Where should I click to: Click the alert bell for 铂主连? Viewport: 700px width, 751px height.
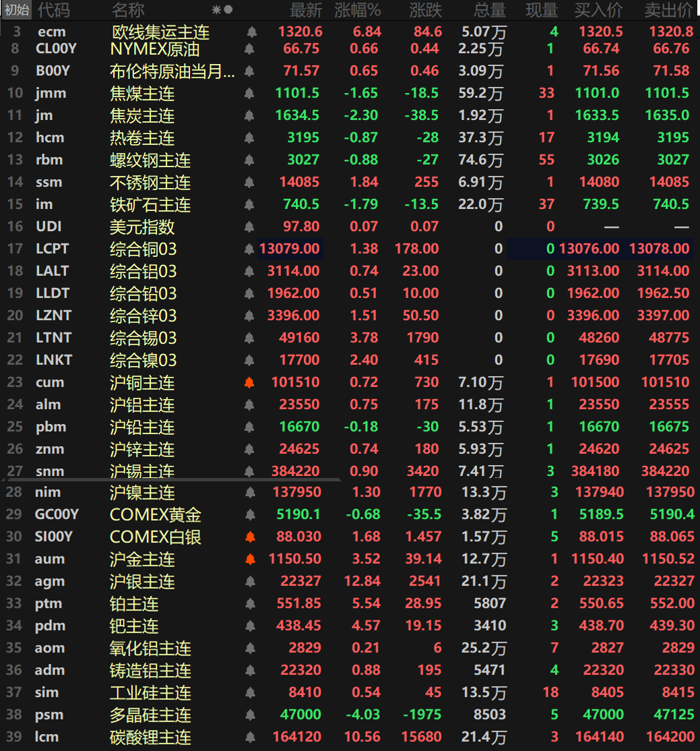[250, 603]
